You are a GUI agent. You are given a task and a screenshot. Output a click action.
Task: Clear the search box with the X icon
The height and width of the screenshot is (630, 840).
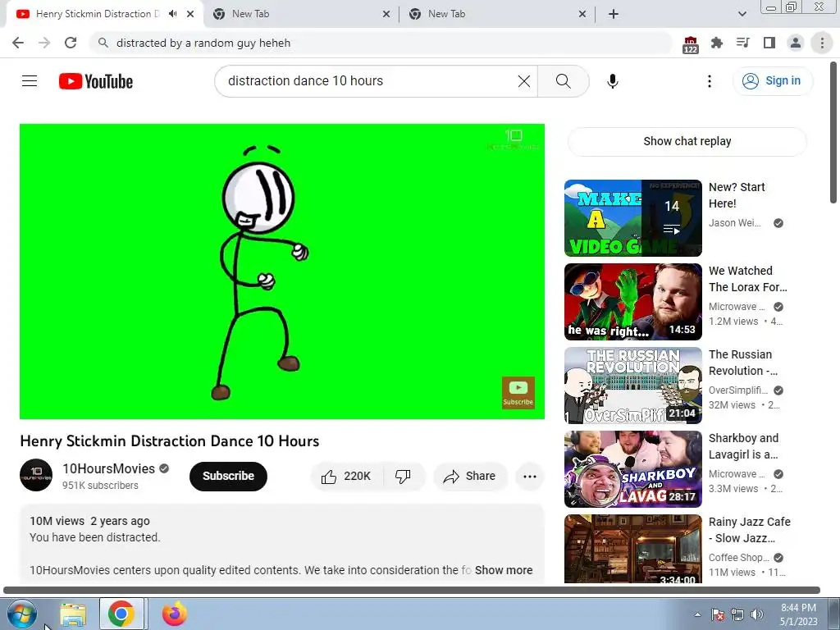pos(524,81)
